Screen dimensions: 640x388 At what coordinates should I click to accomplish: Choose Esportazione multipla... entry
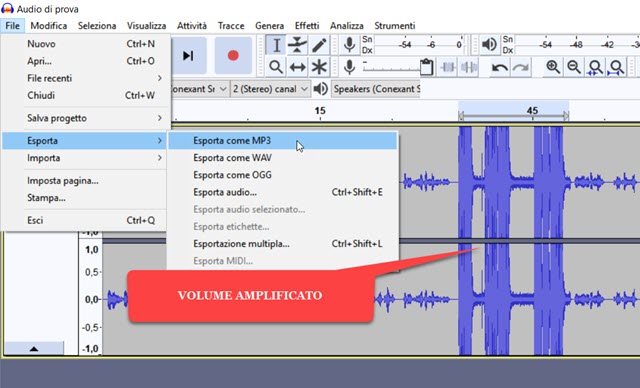(x=282, y=244)
